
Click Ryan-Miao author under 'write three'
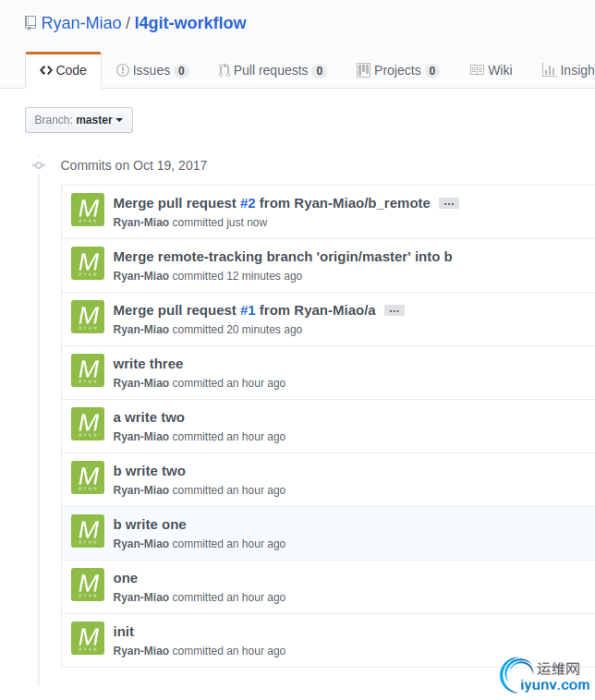141,383
